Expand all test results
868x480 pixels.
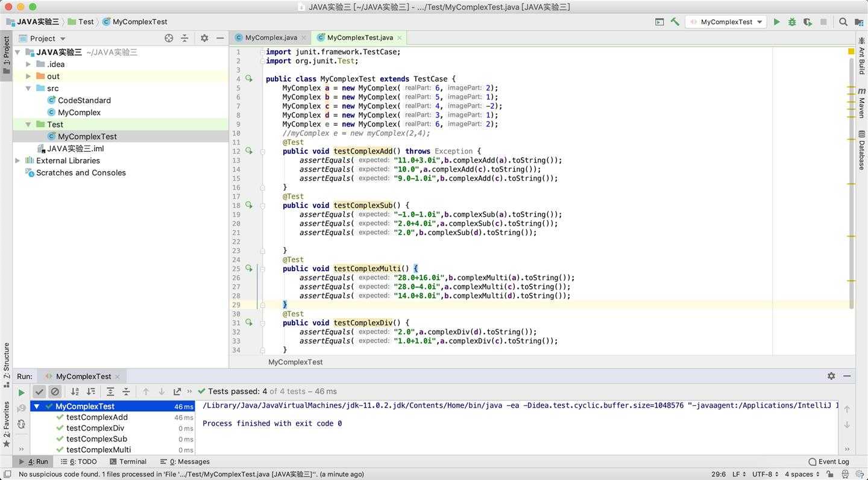(110, 391)
